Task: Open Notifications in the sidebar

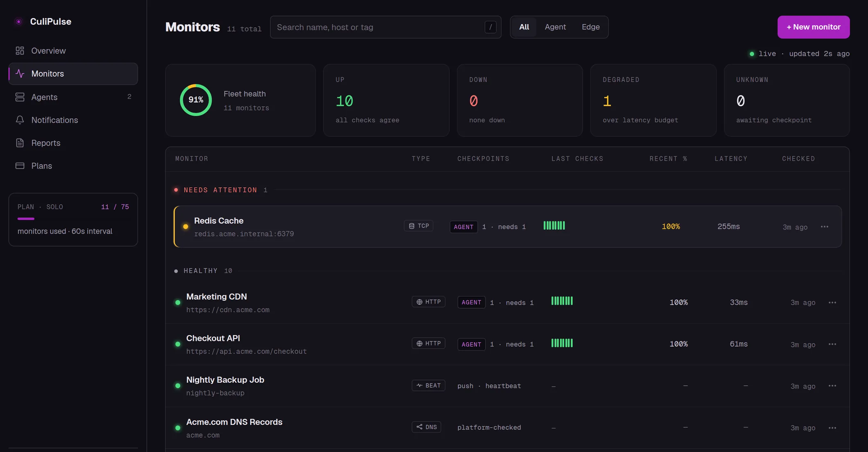Action: [x=73, y=120]
